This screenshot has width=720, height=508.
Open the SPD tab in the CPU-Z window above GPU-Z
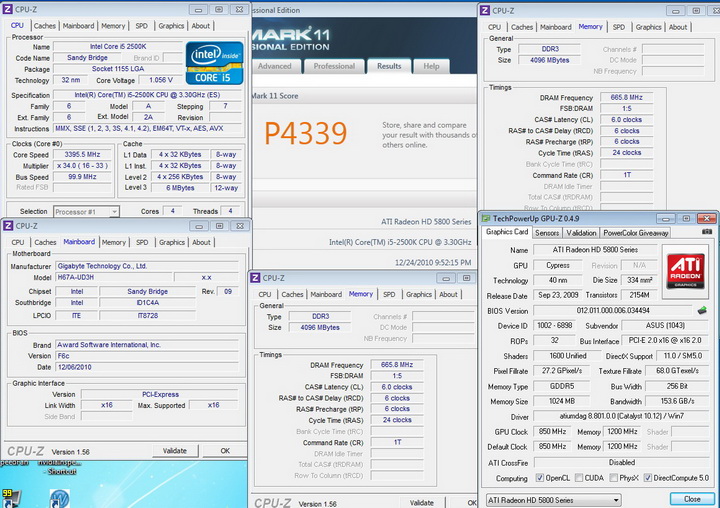(x=619, y=27)
